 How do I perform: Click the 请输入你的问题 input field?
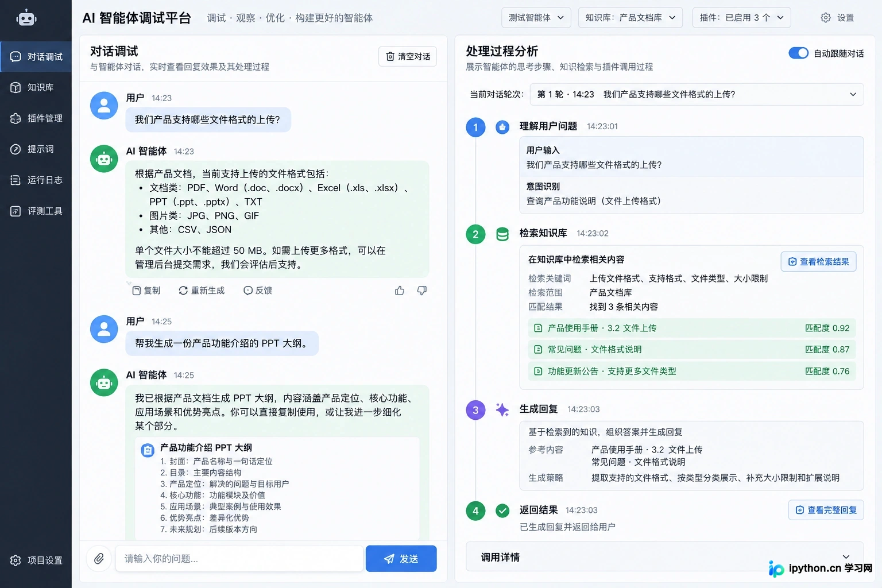(x=239, y=559)
